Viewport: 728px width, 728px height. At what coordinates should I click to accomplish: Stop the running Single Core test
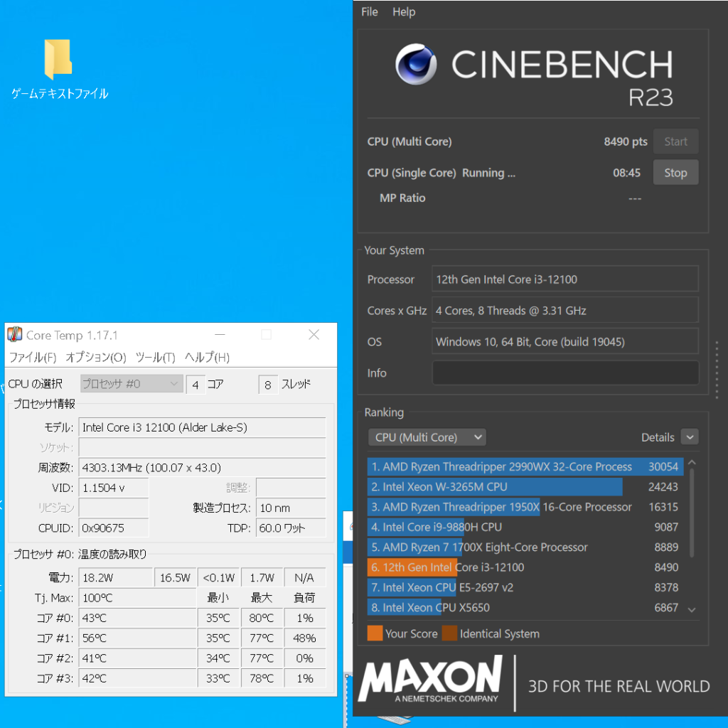(675, 173)
